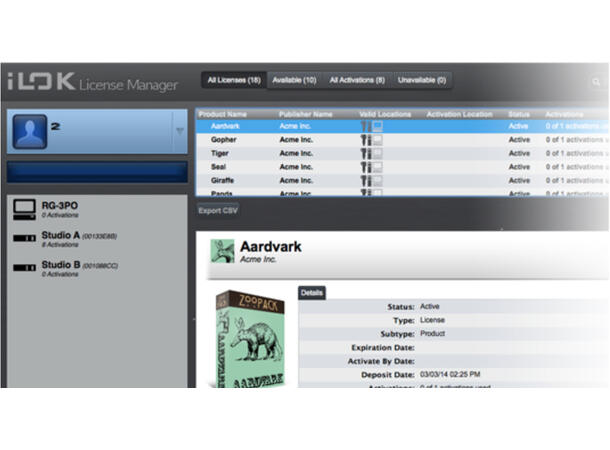This screenshot has width=610, height=450.
Task: Switch to the All Activations tab
Action: coord(357,80)
